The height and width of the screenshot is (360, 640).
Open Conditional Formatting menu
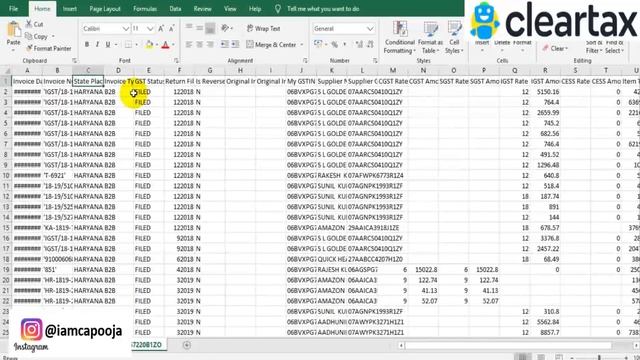pyautogui.click(x=400, y=38)
